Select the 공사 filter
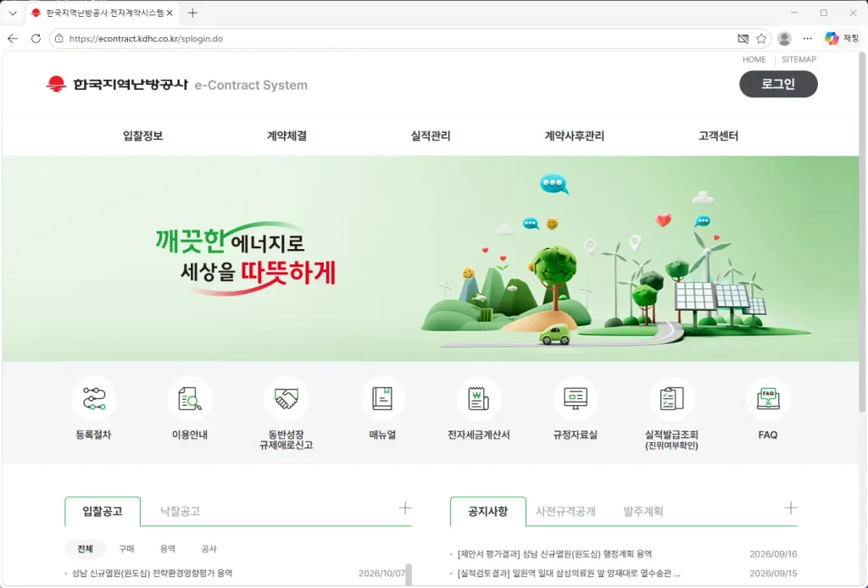The image size is (868, 588). (209, 549)
